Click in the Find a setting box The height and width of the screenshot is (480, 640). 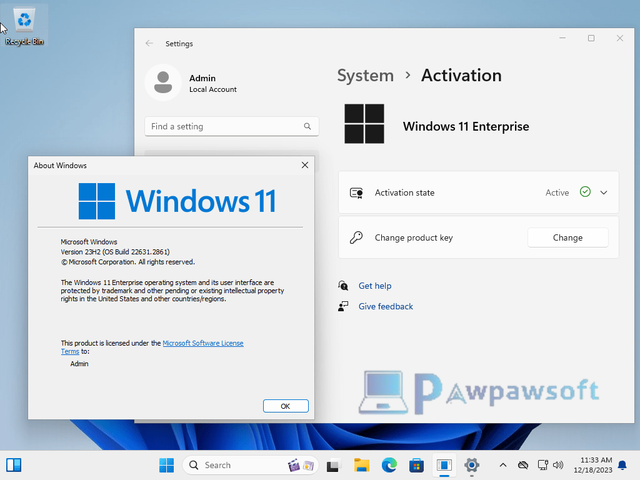coord(231,127)
